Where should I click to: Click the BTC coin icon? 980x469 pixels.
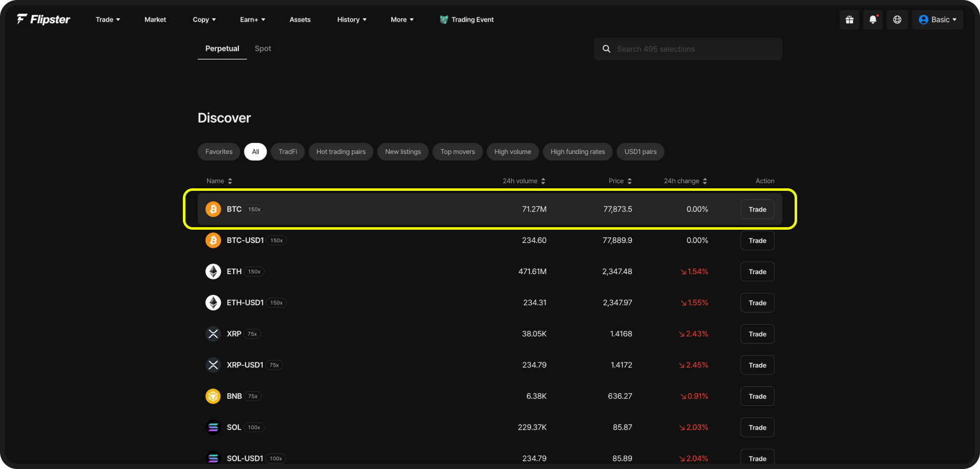[213, 209]
